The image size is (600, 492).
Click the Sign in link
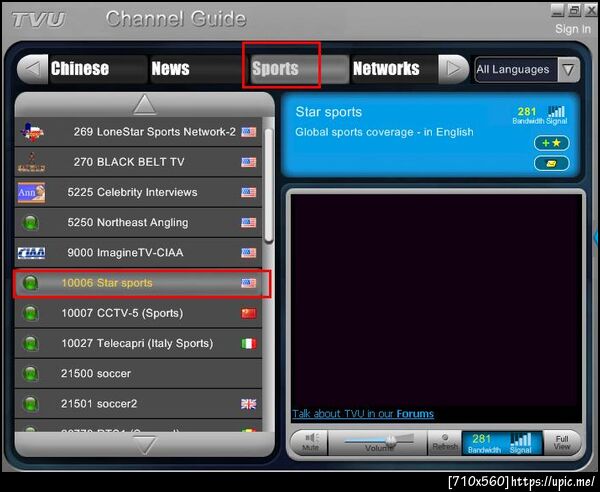pos(573,29)
